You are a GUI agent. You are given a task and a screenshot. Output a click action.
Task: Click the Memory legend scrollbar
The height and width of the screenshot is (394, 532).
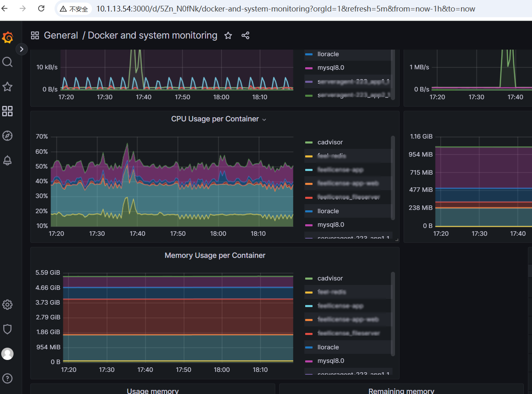click(393, 314)
